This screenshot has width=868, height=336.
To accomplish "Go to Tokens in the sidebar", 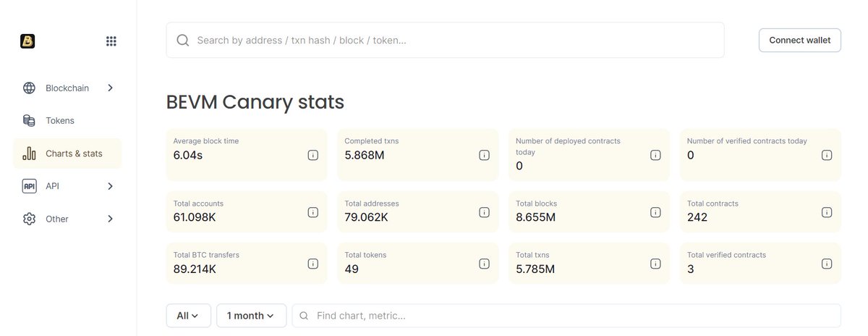I will pos(59,120).
